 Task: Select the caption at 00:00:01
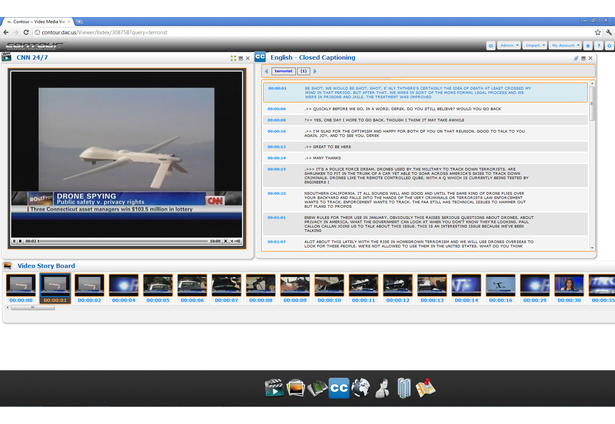click(x=425, y=93)
